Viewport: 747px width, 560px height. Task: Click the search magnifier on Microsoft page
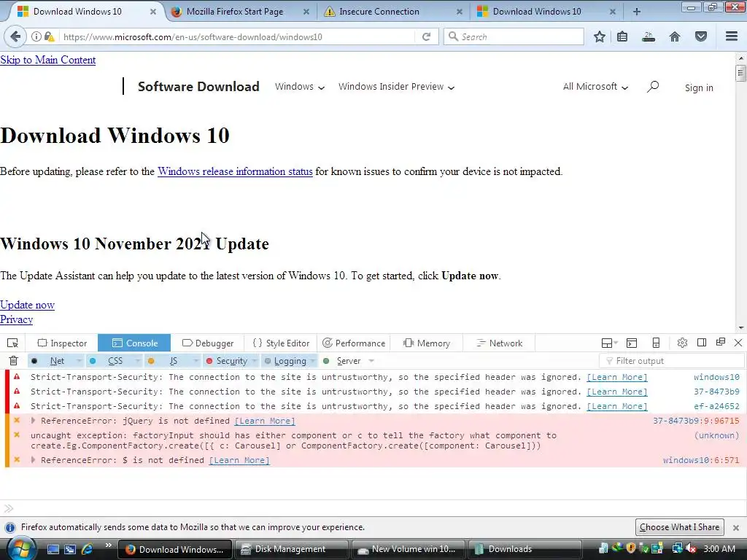pyautogui.click(x=653, y=87)
